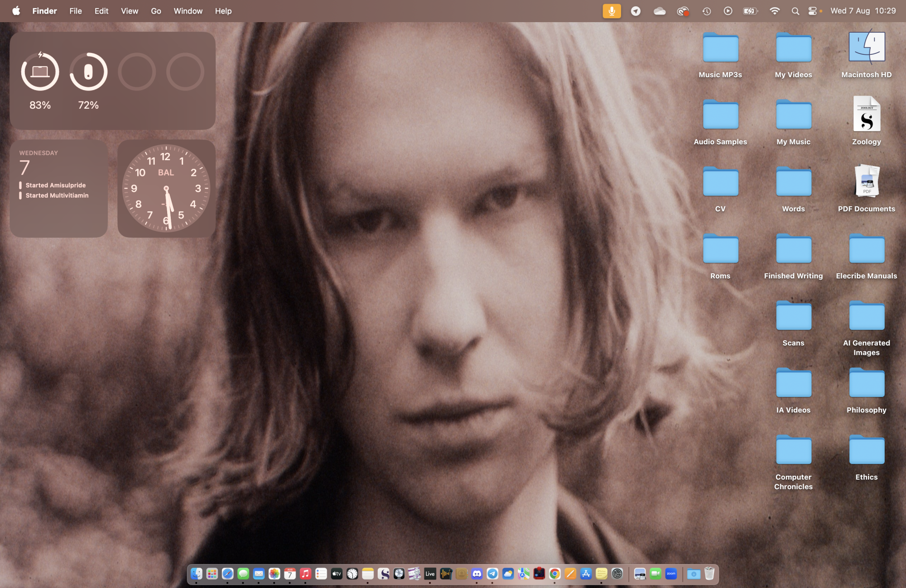Open the Time Machine menu bar dropdown

[706, 11]
